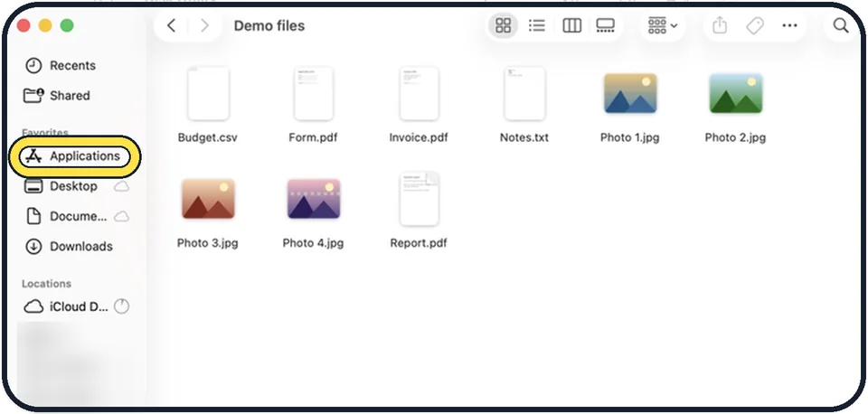Click the Photo 1.jpg file name

(x=630, y=137)
